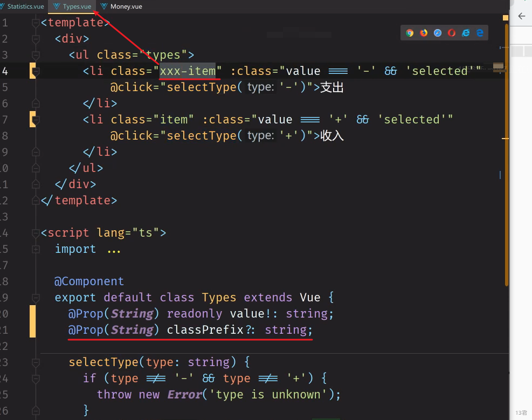Click the 支出 label text

[x=332, y=87]
